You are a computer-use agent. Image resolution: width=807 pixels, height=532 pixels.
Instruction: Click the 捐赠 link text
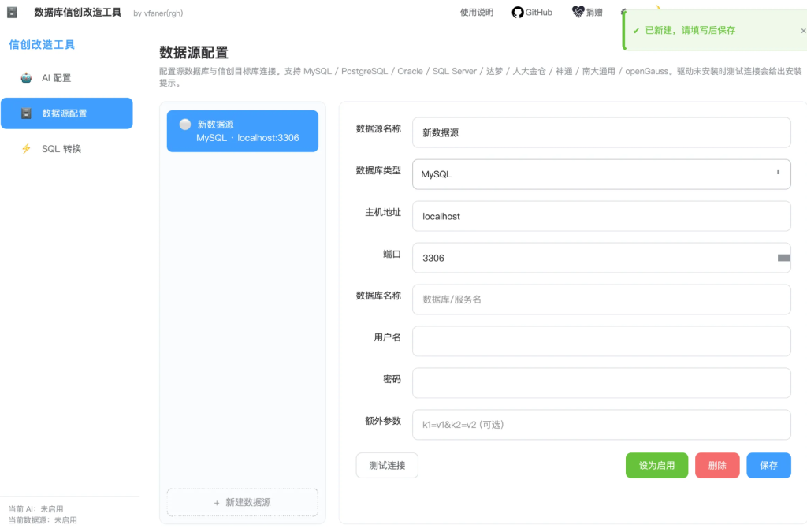click(x=594, y=13)
